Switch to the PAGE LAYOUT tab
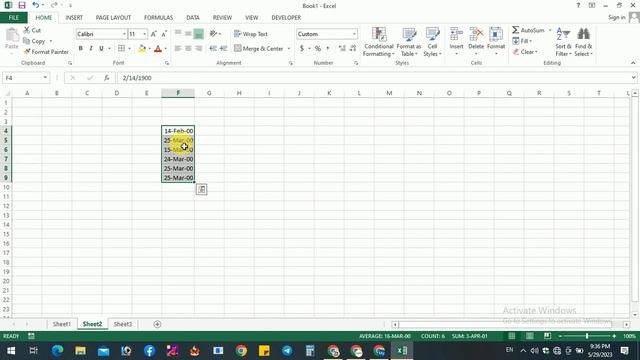This screenshot has width=640, height=360. [113, 18]
